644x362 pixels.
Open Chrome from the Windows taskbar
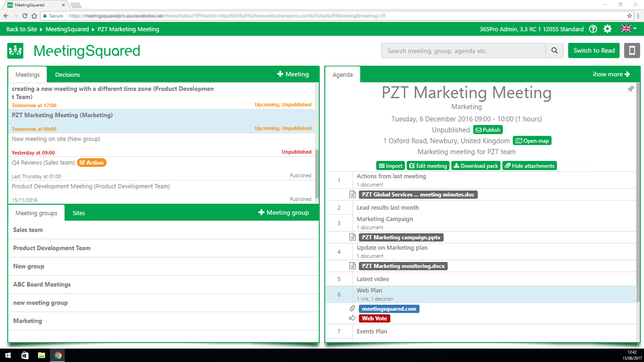pos(58,355)
